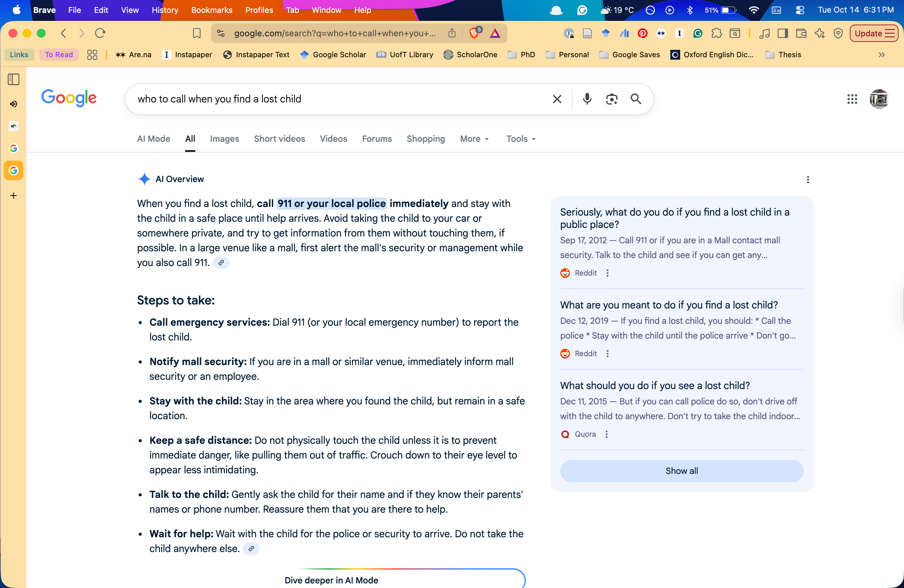Image resolution: width=904 pixels, height=588 pixels.
Task: Toggle the browser sidebar panel button
Action: (x=783, y=34)
